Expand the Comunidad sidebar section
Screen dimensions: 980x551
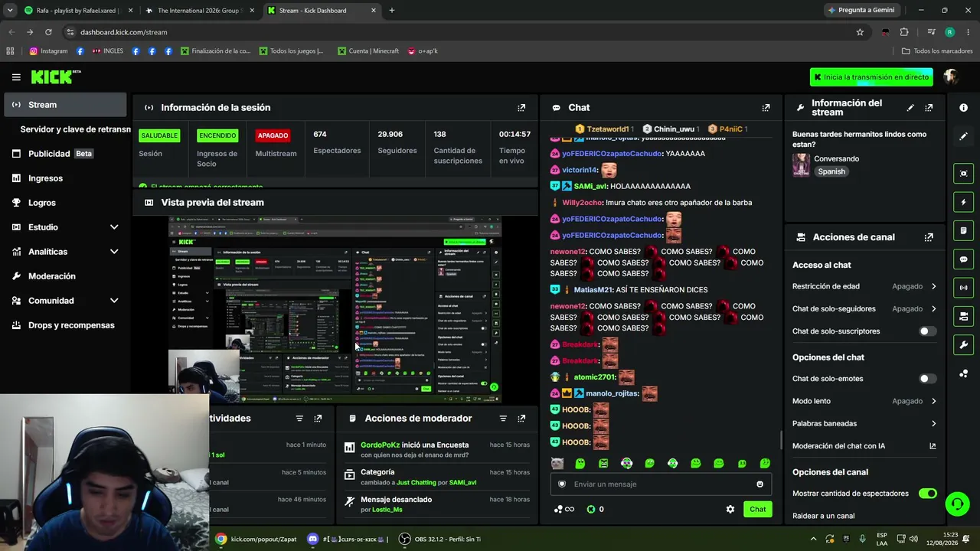click(x=66, y=301)
